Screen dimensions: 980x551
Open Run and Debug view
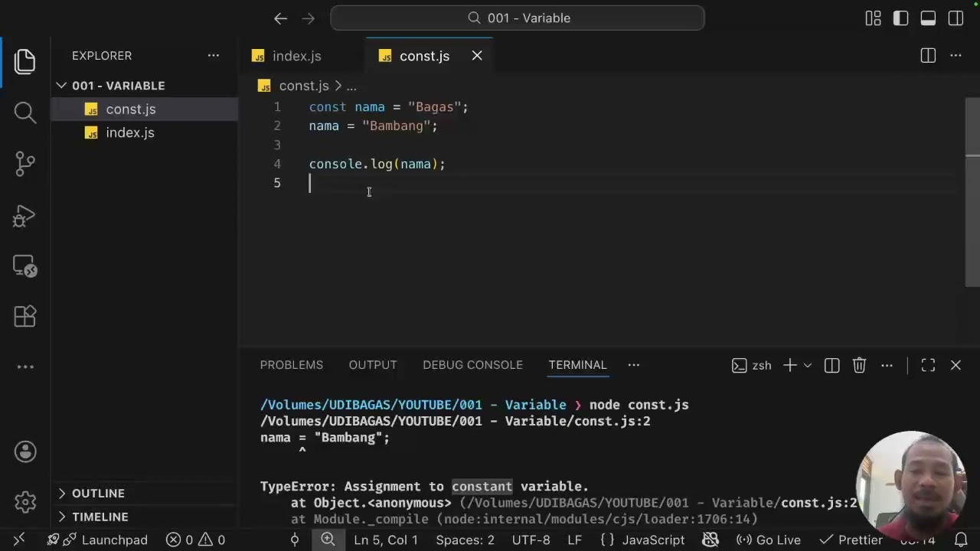pyautogui.click(x=24, y=216)
